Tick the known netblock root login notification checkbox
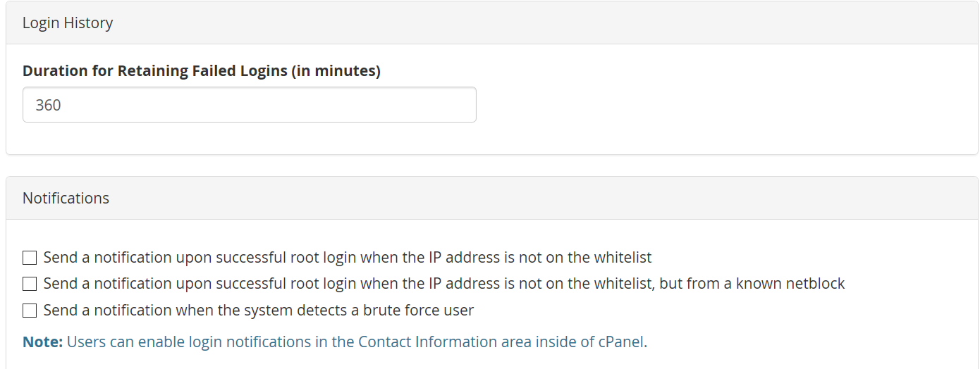Image resolution: width=980 pixels, height=369 pixels. pyautogui.click(x=30, y=284)
